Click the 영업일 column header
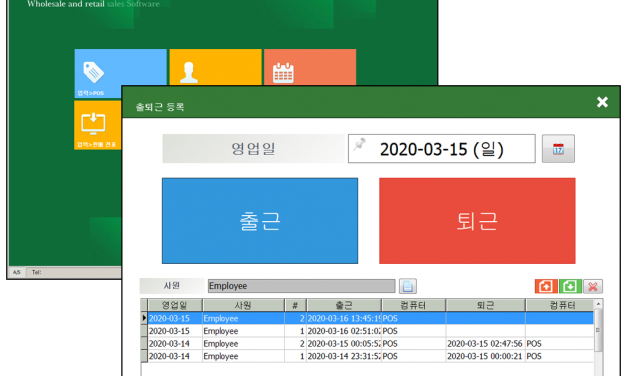 tap(175, 305)
